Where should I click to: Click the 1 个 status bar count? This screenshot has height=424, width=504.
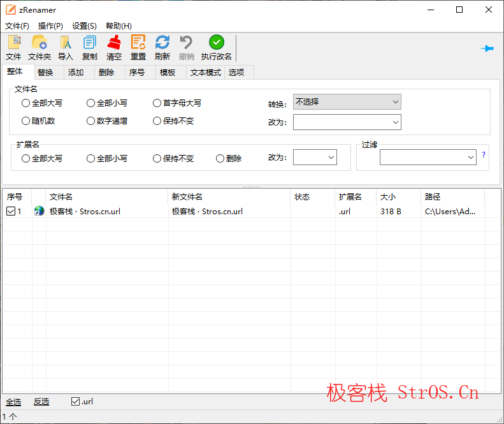click(10, 416)
